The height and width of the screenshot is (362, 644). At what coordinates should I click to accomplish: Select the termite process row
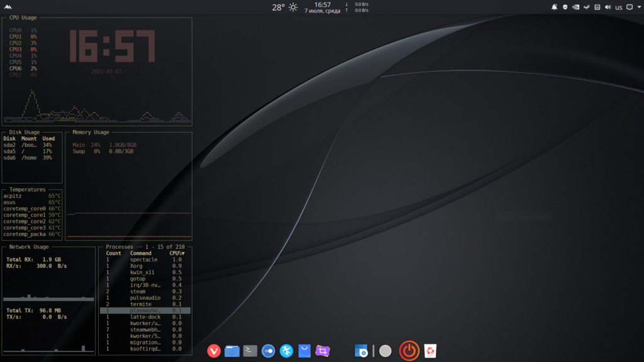pyautogui.click(x=145, y=304)
